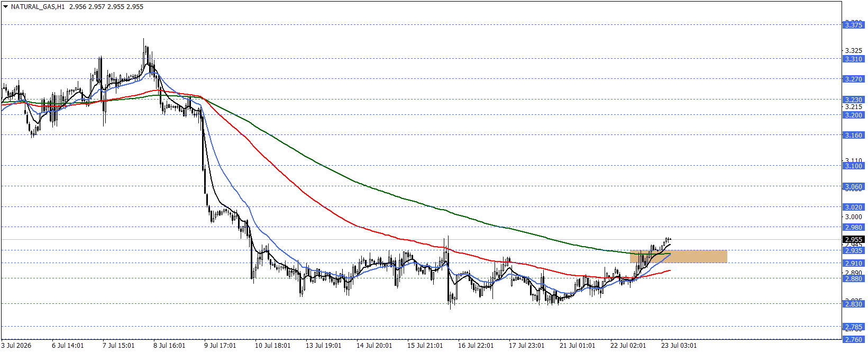Click the 3.270 price level tag
The height and width of the screenshot is (352, 868).
[853, 79]
